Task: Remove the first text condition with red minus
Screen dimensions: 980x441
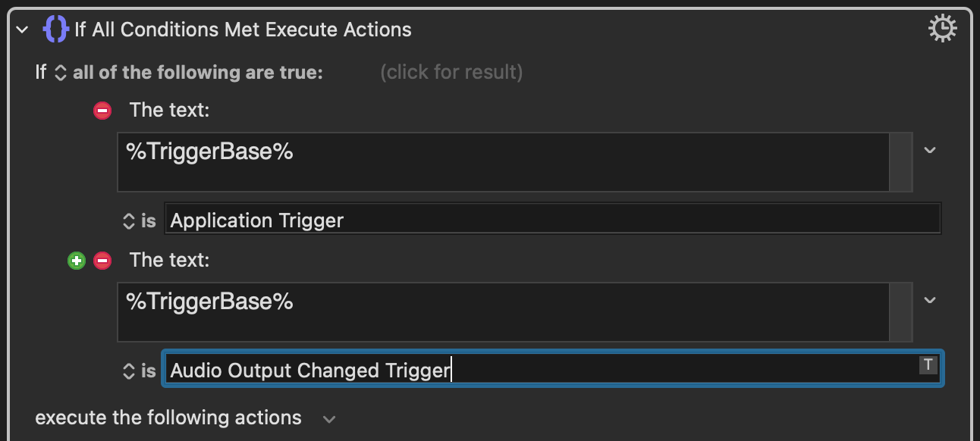Action: pyautogui.click(x=102, y=111)
